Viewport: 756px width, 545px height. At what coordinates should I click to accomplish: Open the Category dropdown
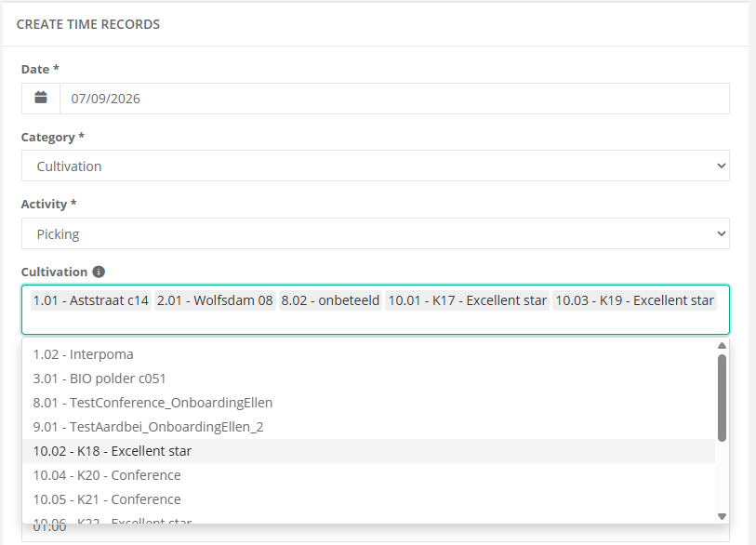click(375, 166)
